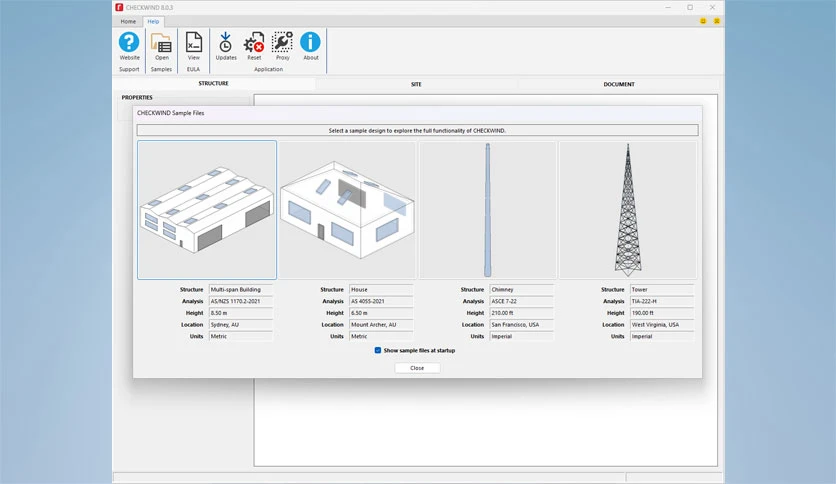Click the CHECKWIND Sample Files dialog title
Image resolution: width=836 pixels, height=484 pixels.
pyautogui.click(x=171, y=113)
